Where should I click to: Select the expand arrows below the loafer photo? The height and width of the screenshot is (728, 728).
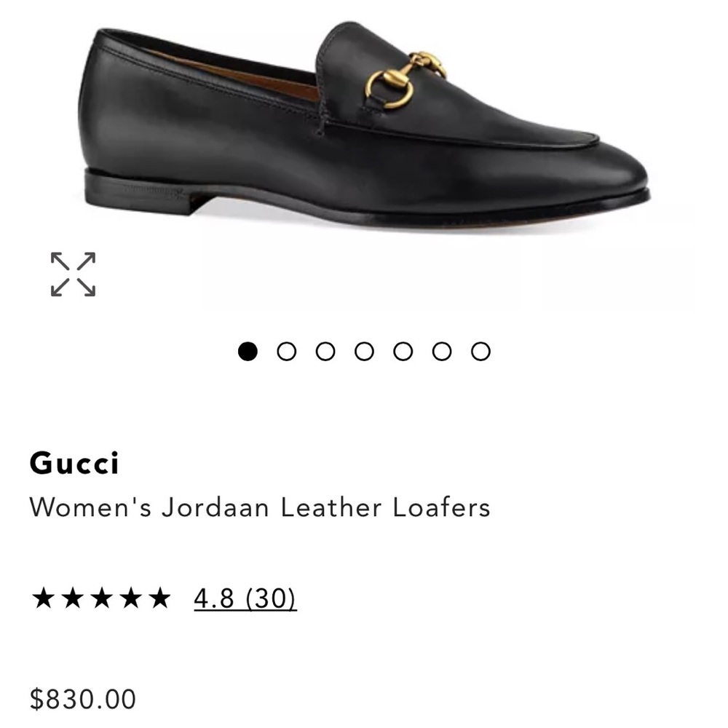pos(72,275)
